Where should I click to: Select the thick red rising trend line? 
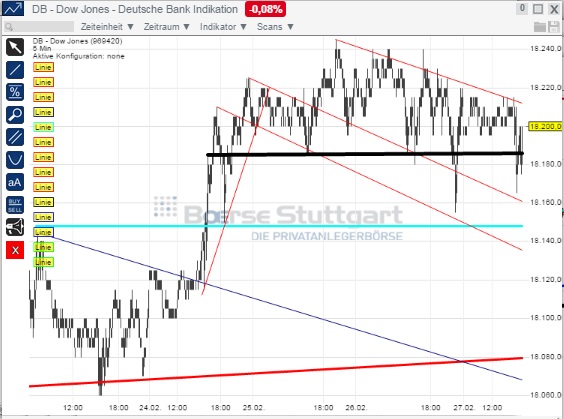276,372
